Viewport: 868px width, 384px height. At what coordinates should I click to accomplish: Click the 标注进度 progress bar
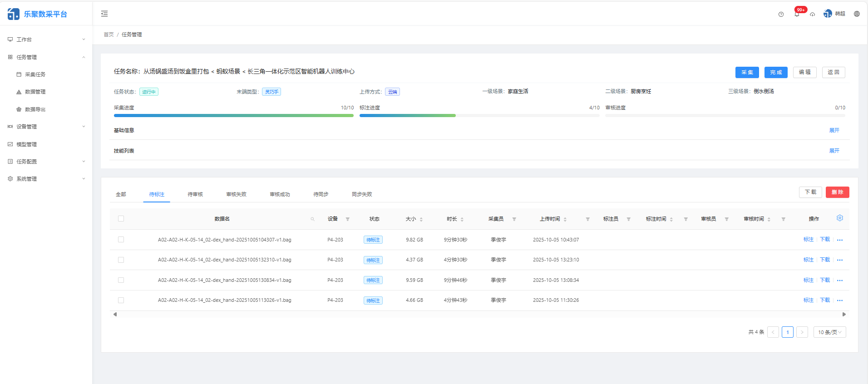(479, 116)
